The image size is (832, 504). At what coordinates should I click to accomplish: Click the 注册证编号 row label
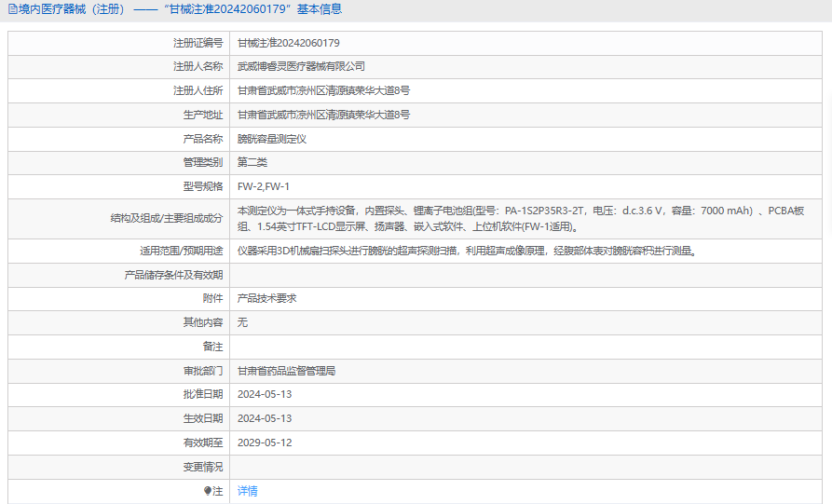pyautogui.click(x=198, y=43)
